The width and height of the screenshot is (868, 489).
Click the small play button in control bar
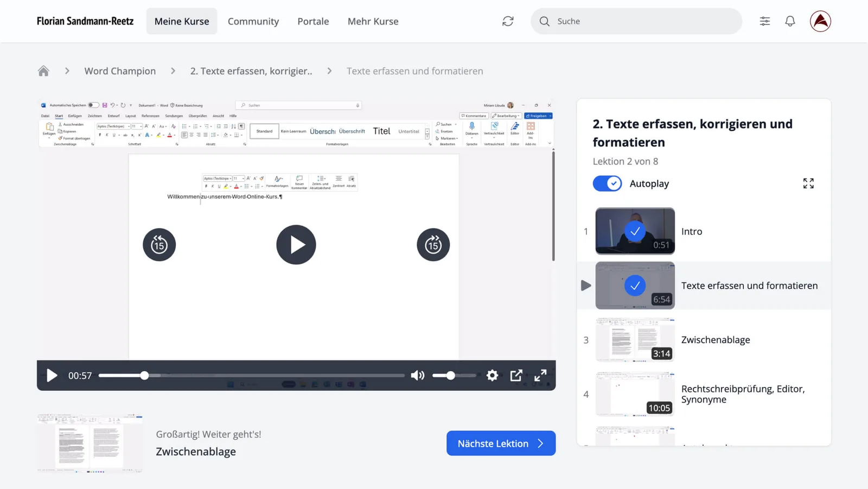pyautogui.click(x=52, y=376)
